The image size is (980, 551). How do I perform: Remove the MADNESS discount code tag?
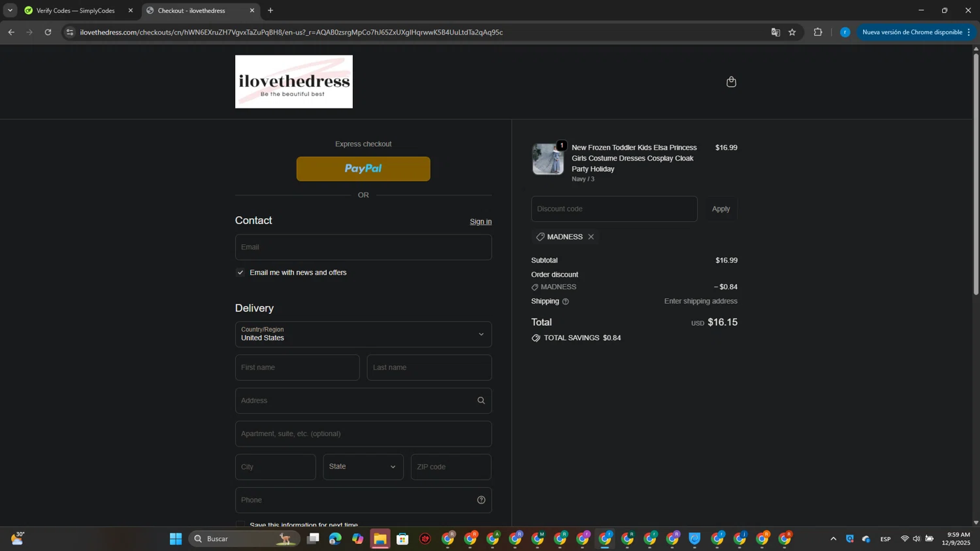point(591,237)
